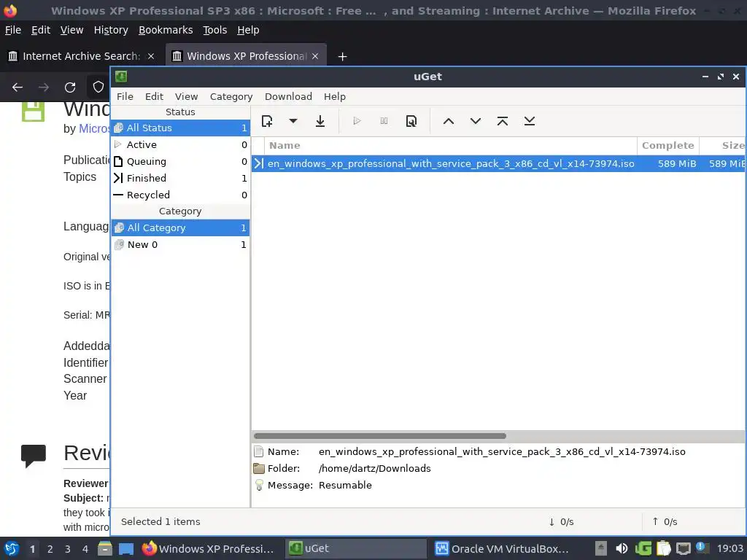Click the upload speed indicator in status bar
Screen dimensions: 747x560
(665, 522)
